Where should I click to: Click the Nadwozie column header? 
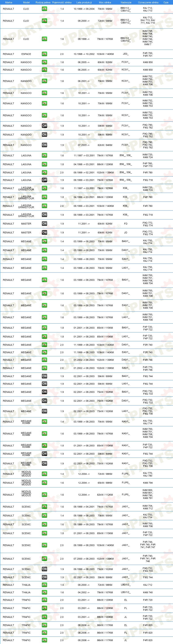126,2
